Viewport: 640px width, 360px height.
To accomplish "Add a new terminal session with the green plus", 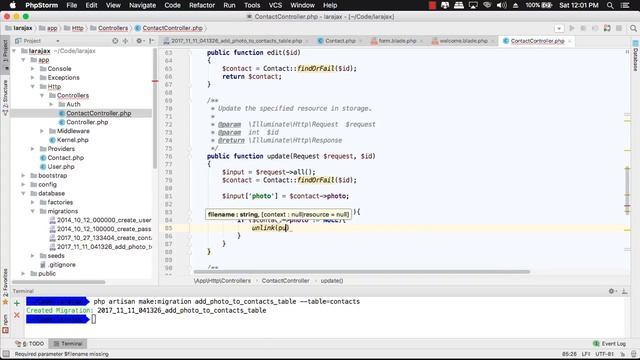I will (17, 303).
